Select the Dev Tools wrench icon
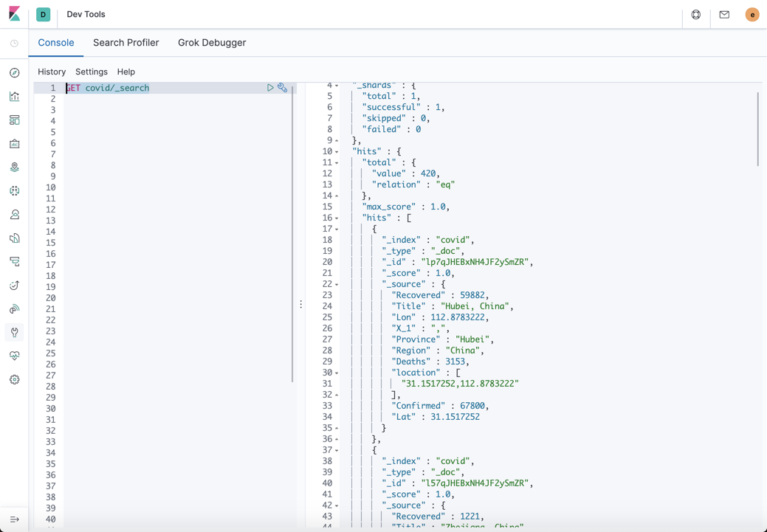 click(14, 332)
